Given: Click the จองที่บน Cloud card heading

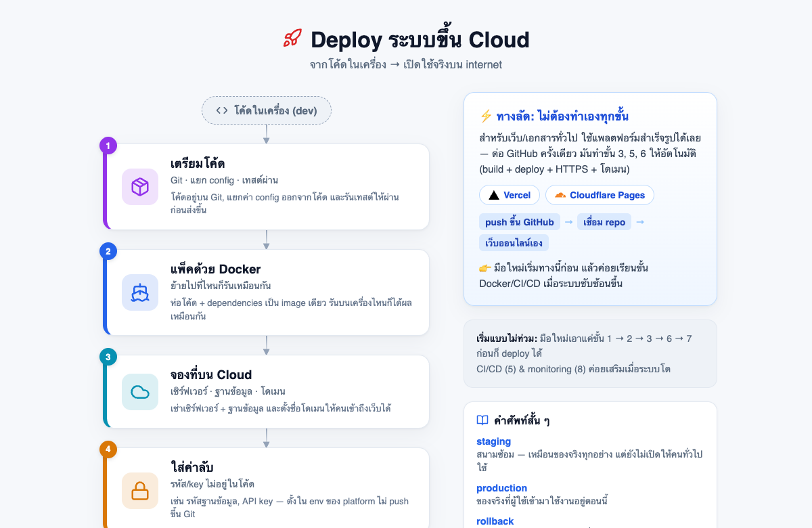Looking at the screenshot, I should pos(211,375).
